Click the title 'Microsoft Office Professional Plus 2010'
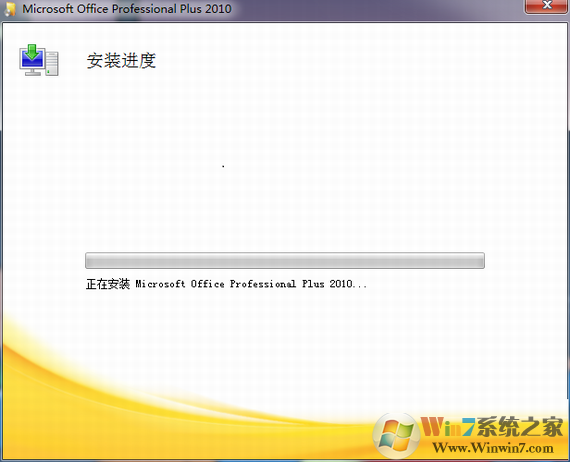This screenshot has height=462, width=570. [127, 9]
